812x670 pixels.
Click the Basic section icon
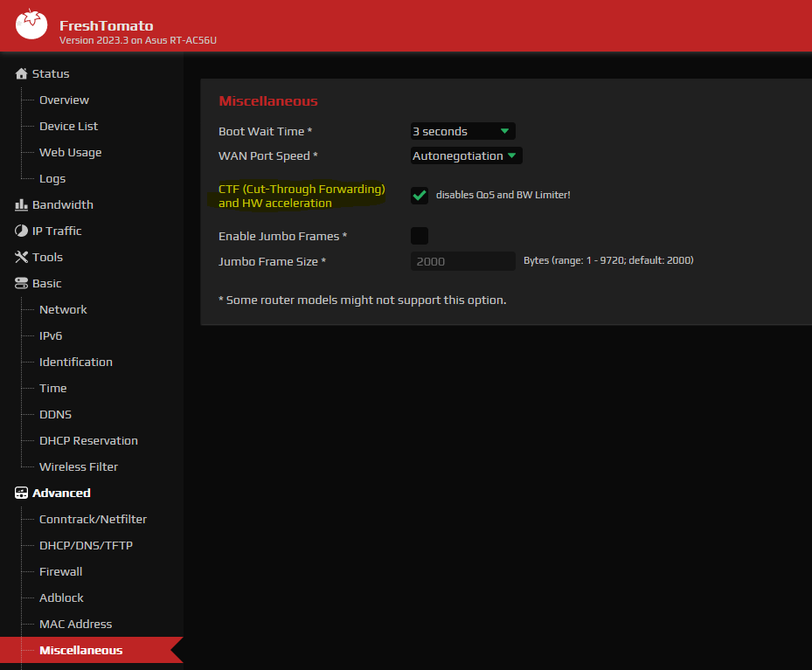[21, 284]
